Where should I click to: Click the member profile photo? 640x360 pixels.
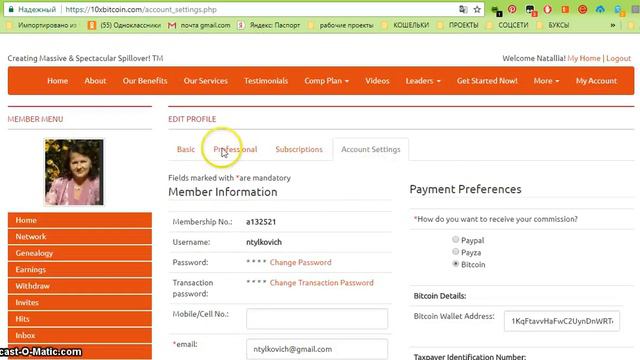[x=74, y=172]
